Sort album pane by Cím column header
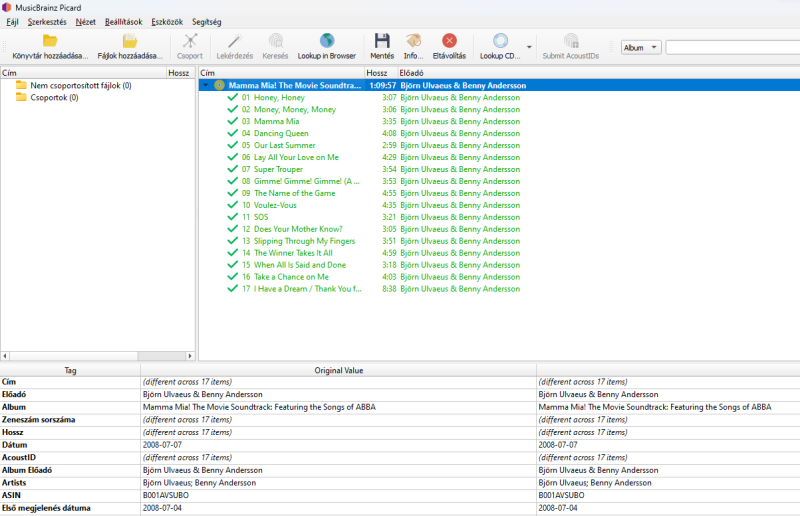This screenshot has width=800, height=516. [282, 73]
